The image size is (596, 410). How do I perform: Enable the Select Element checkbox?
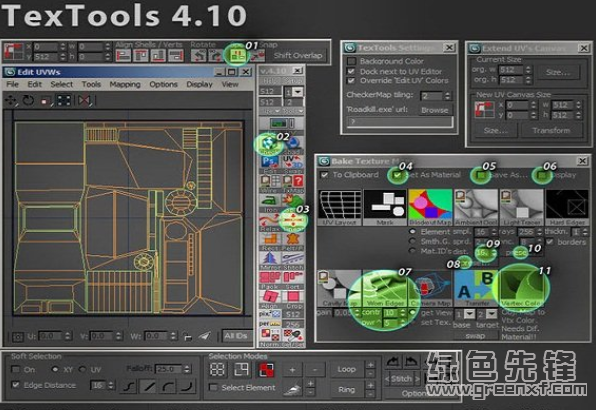click(214, 388)
